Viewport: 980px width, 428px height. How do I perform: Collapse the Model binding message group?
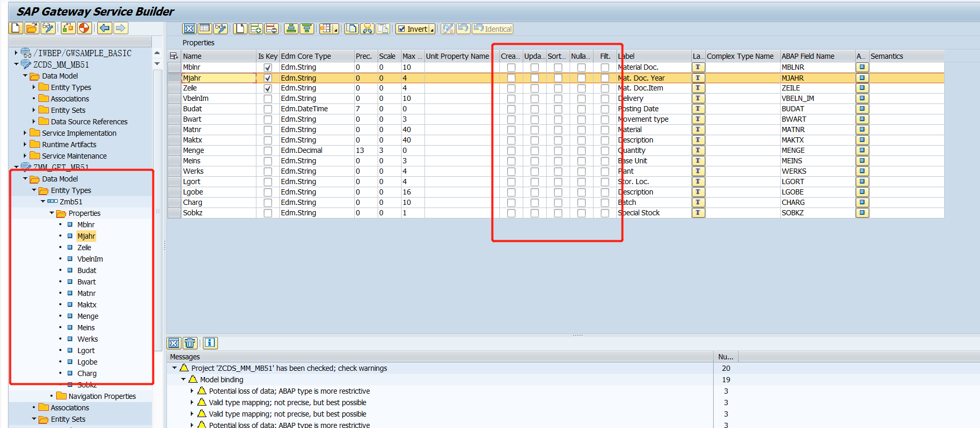click(x=183, y=379)
